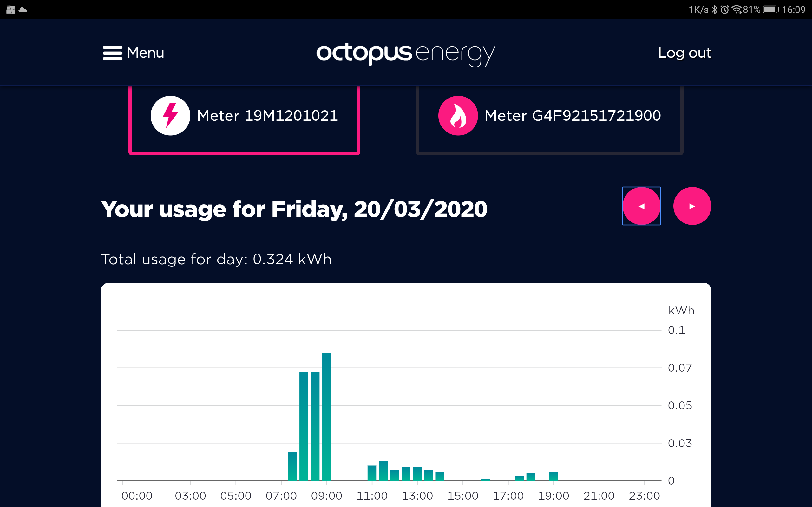
Task: Tap the cloud notification icon
Action: click(x=23, y=10)
